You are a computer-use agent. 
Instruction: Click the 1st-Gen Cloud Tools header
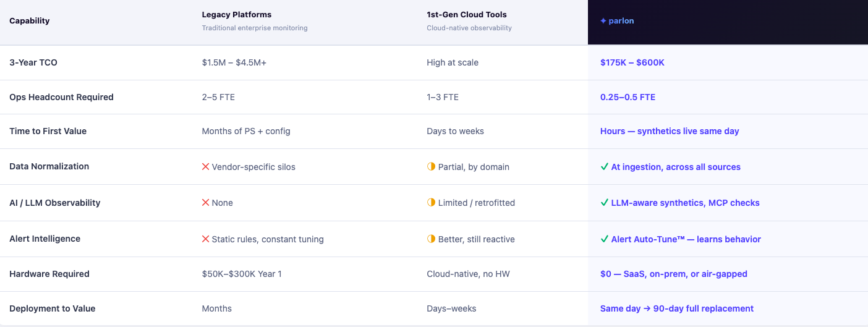[467, 15]
